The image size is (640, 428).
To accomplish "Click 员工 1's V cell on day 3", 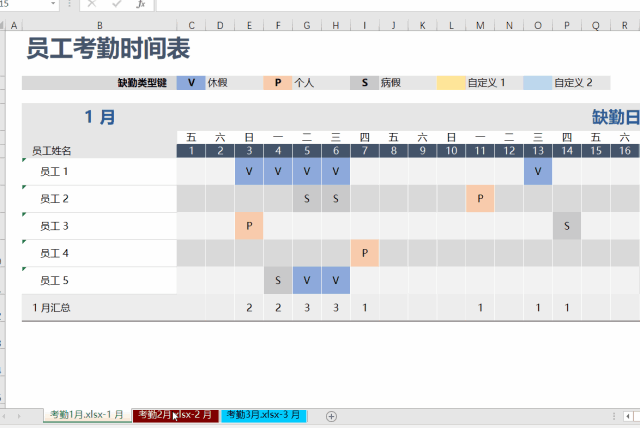I will tap(249, 171).
